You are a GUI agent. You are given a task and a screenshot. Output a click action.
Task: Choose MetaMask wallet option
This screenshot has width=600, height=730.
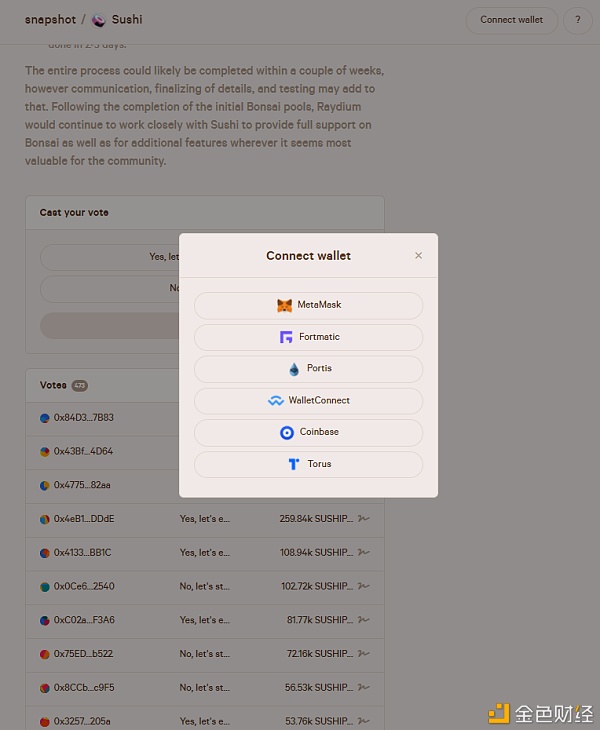click(x=308, y=305)
